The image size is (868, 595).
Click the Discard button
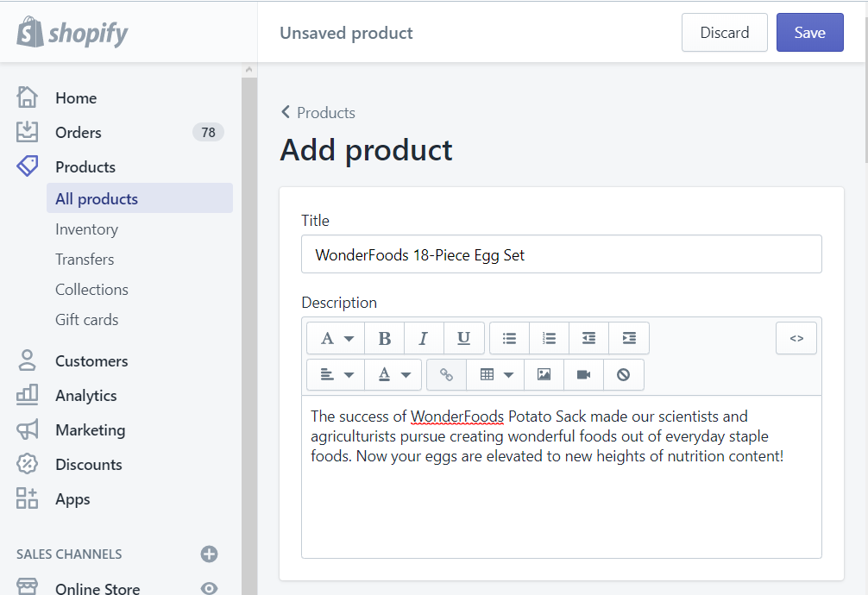point(724,33)
